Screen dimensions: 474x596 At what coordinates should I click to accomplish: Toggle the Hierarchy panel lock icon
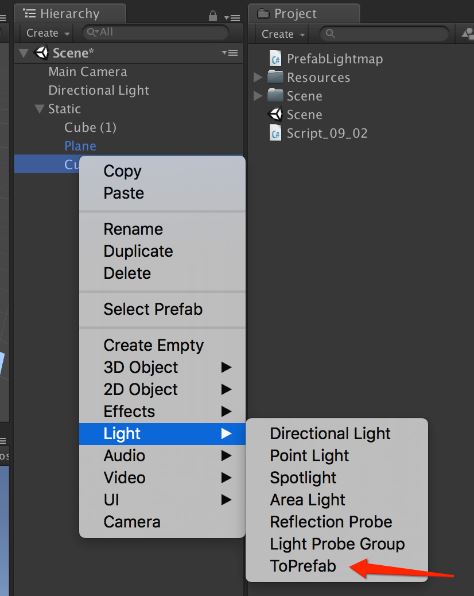pos(213,16)
